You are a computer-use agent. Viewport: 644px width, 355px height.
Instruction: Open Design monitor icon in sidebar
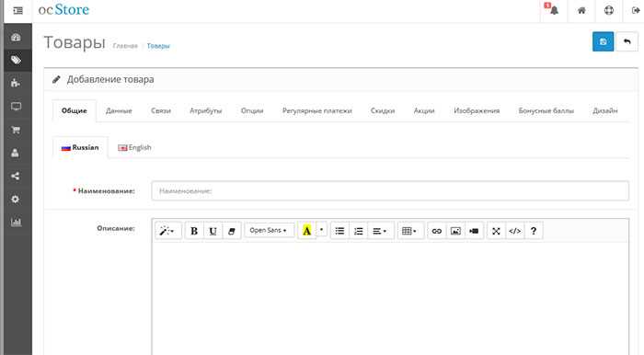tap(16, 107)
